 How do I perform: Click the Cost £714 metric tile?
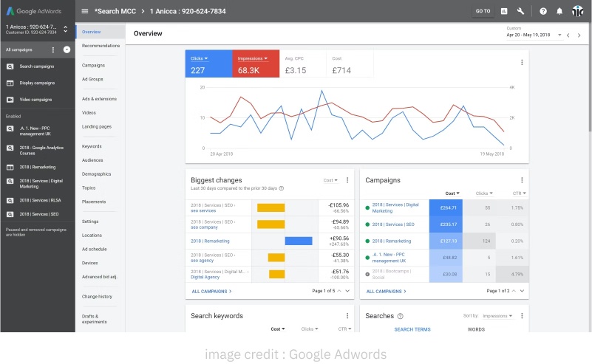(350, 63)
